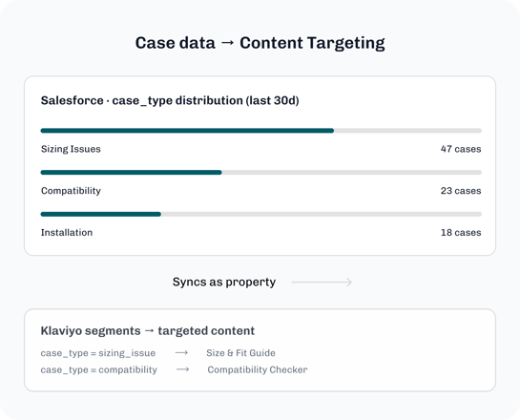Click the Installation progress bar
The image size is (520, 420).
tap(261, 215)
